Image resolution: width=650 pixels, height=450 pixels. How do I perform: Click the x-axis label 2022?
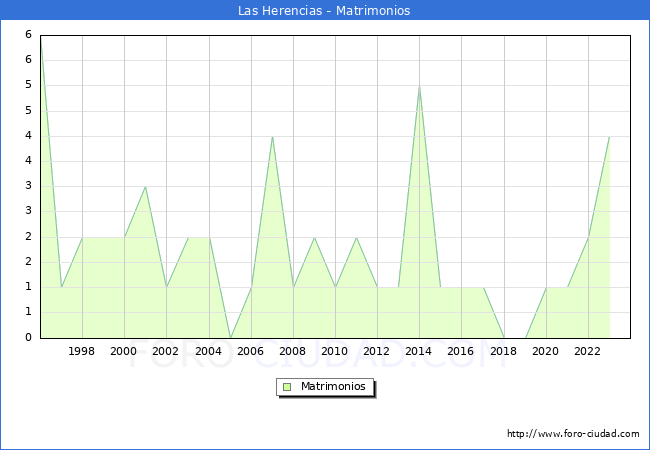(587, 351)
